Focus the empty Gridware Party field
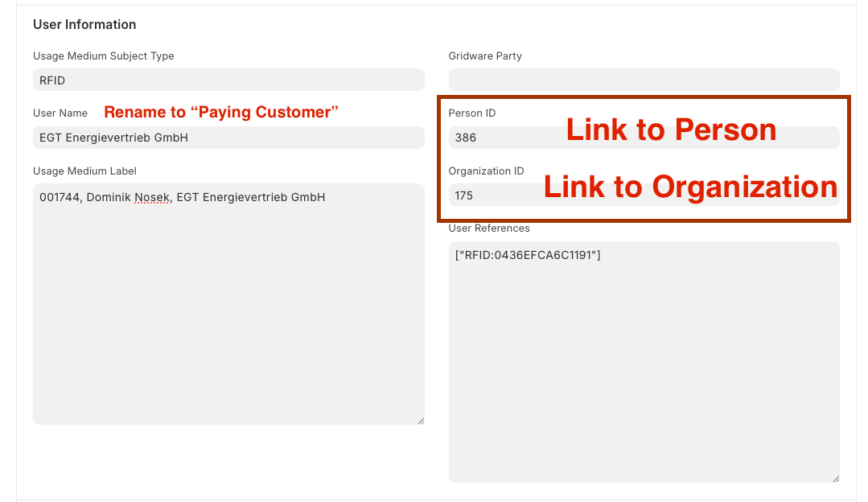 [644, 80]
